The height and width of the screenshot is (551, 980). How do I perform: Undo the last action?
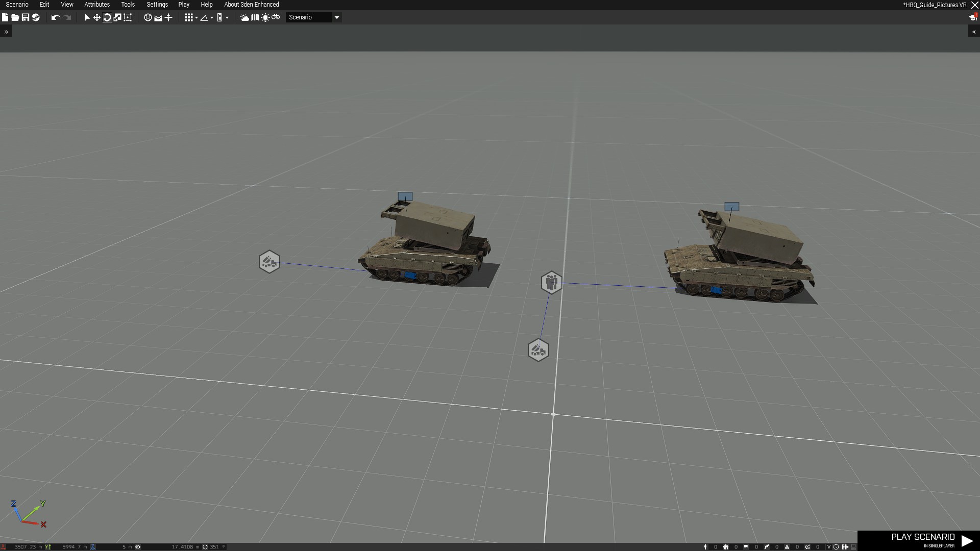tap(55, 17)
